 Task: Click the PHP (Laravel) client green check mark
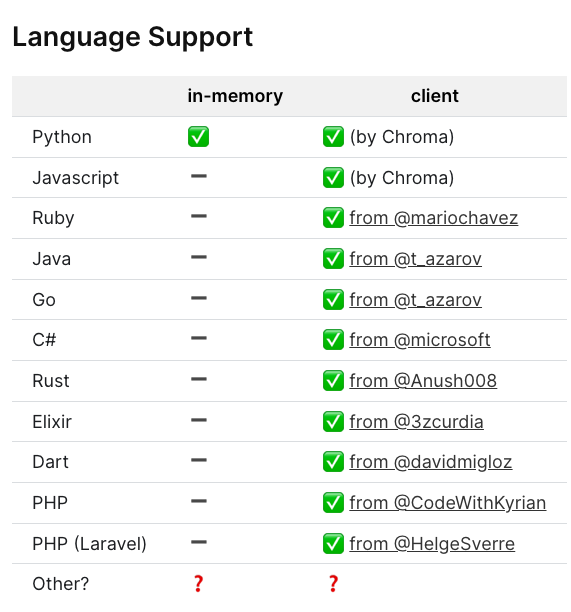pos(333,544)
